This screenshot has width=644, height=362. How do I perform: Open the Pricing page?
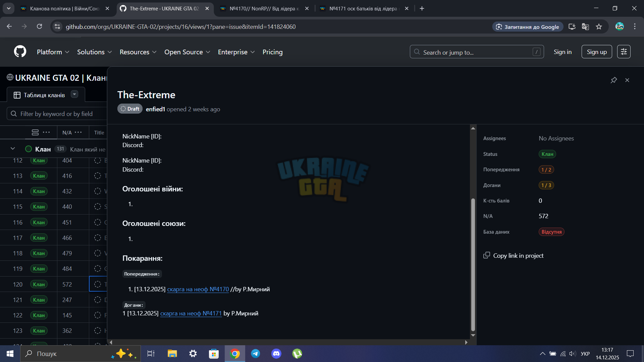pyautogui.click(x=272, y=52)
